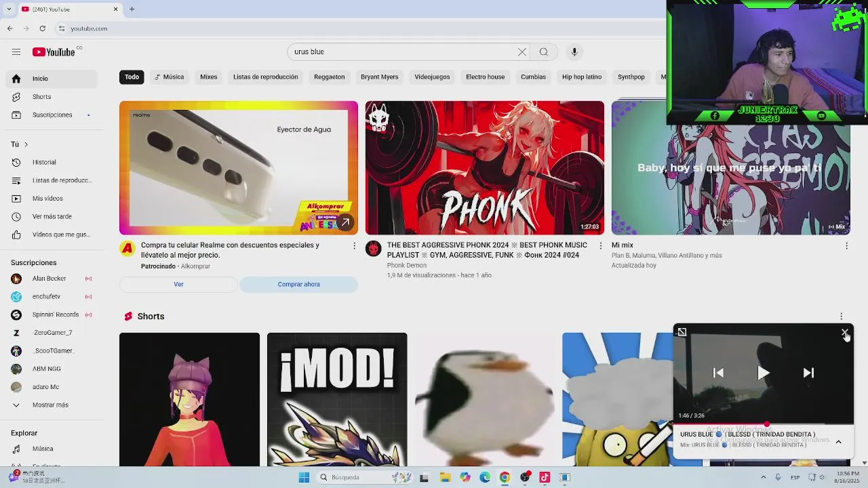The height and width of the screenshot is (488, 868).
Task: Select the Bryant Myers filter chip
Action: coord(380,77)
